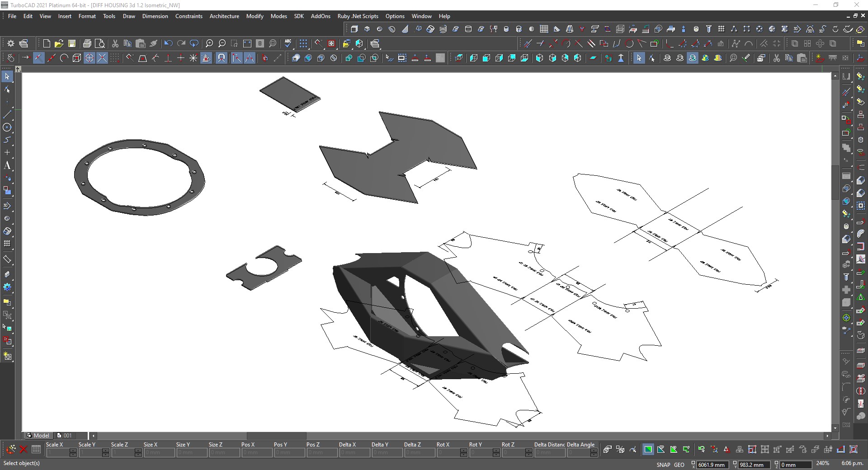Image resolution: width=868 pixels, height=470 pixels.
Task: Toggle SNAP mode in status bar
Action: tap(663, 465)
